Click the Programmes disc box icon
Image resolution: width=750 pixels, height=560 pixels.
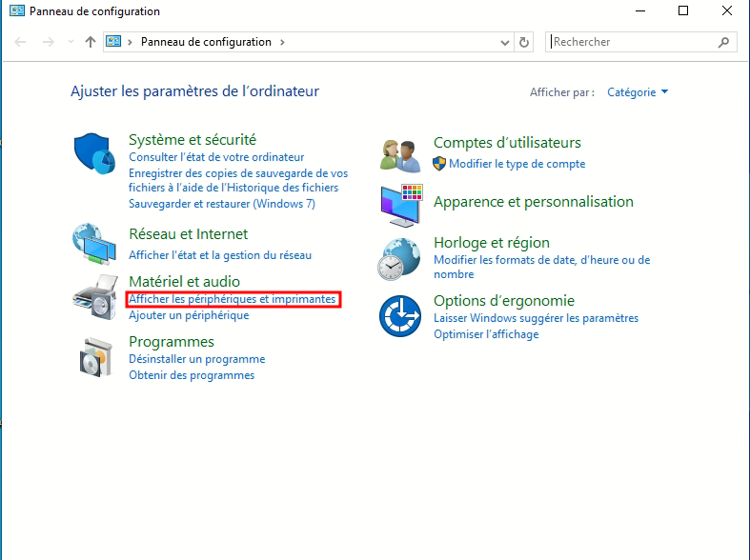95,357
